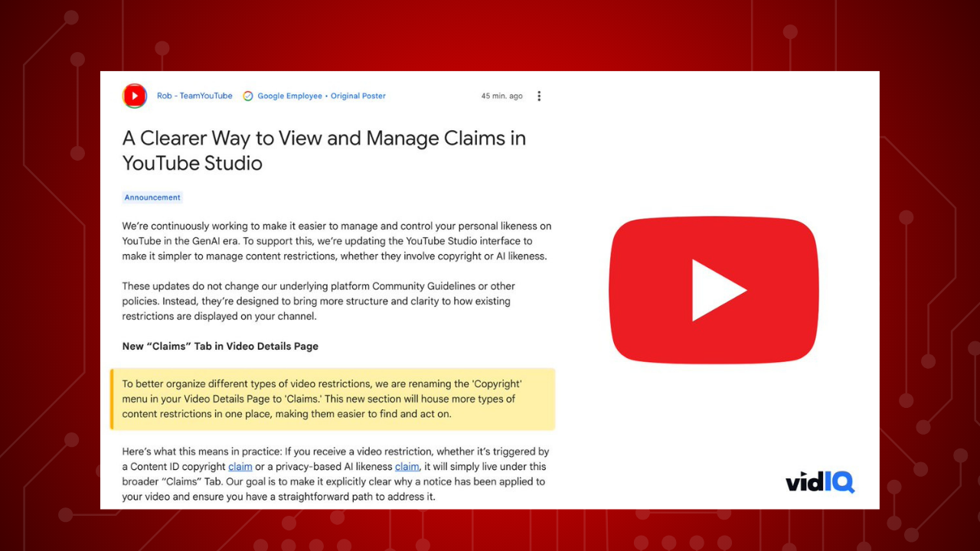This screenshot has width=980, height=551.
Task: Click the 'Google Employee' label text
Action: click(x=289, y=96)
